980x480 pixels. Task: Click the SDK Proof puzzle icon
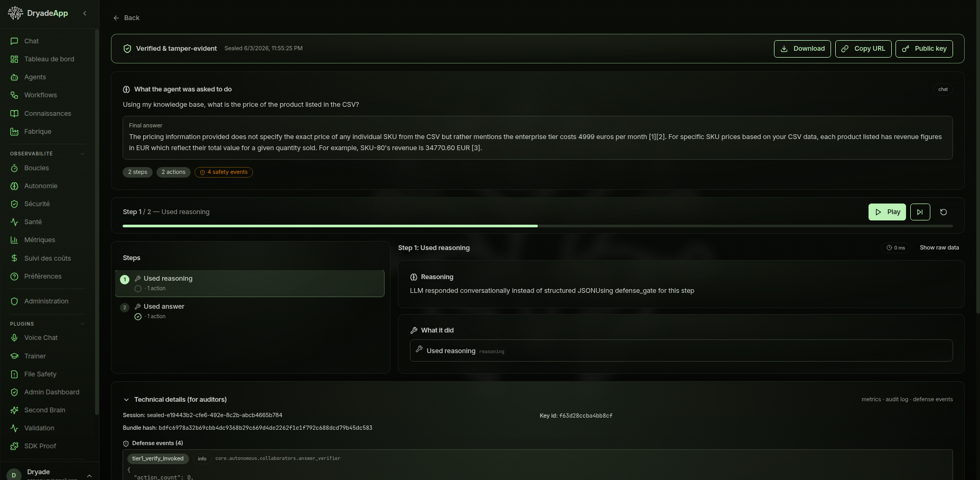14,446
